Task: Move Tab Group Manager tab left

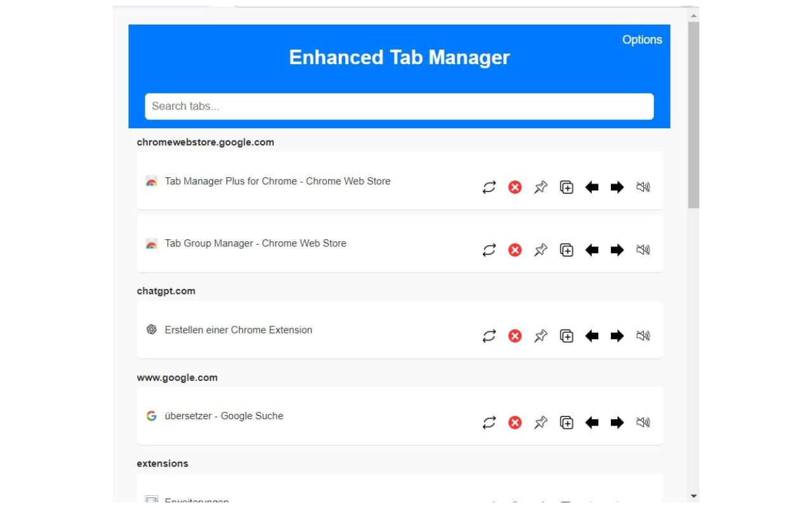Action: click(592, 250)
